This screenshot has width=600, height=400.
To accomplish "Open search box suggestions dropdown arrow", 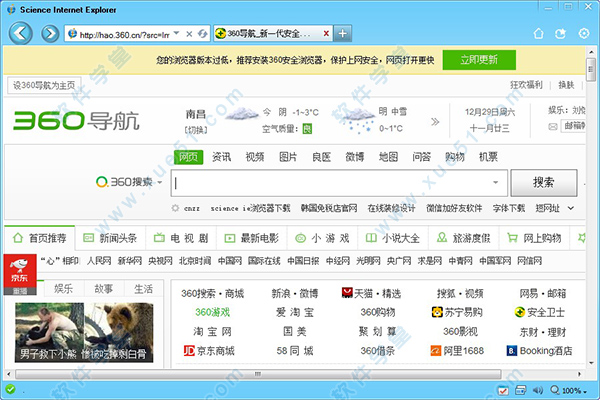I will (496, 183).
